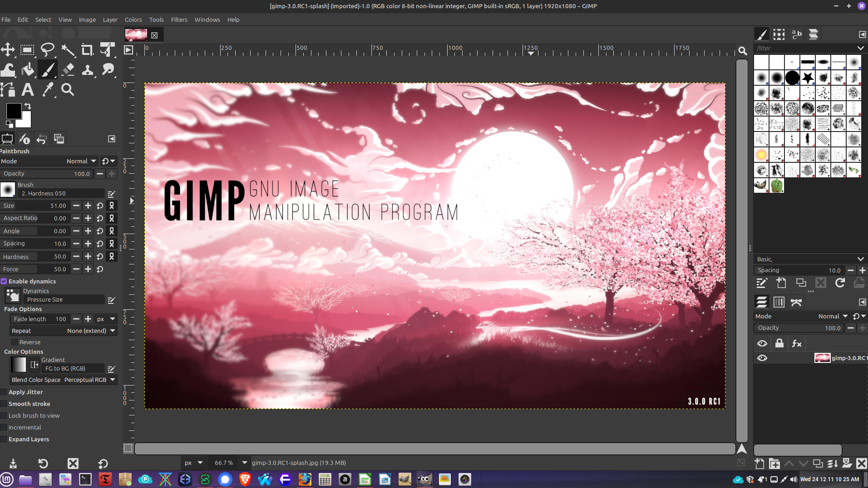868x488 pixels.
Task: Select the Clone stamp tool
Action: click(87, 69)
